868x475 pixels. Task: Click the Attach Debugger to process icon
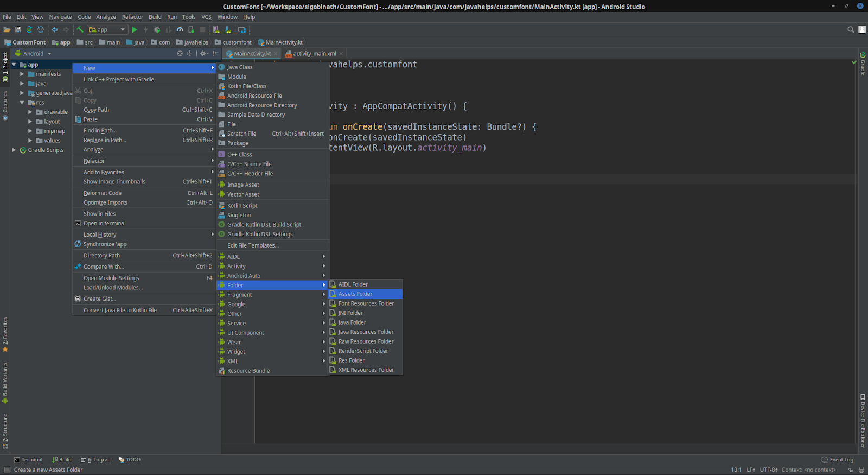[x=192, y=30]
